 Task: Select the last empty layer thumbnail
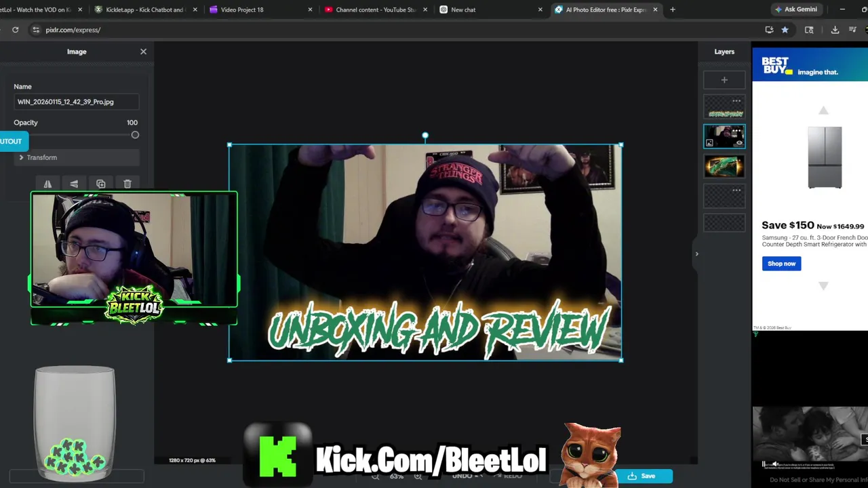[724, 222]
